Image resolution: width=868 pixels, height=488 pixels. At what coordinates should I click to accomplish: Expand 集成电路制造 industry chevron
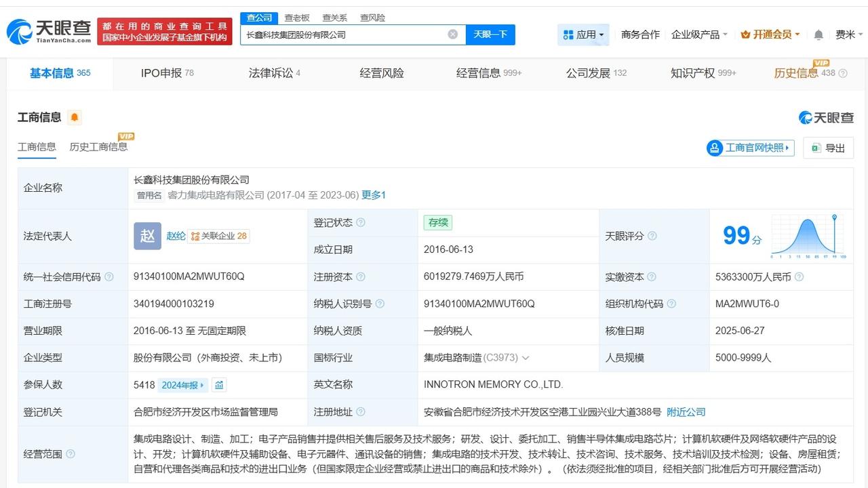point(526,358)
